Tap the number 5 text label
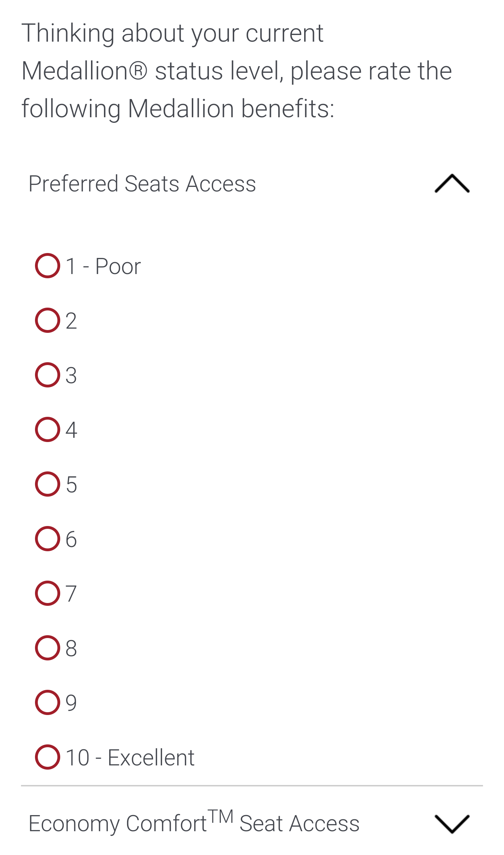Image resolution: width=504 pixels, height=855 pixels. click(x=71, y=485)
